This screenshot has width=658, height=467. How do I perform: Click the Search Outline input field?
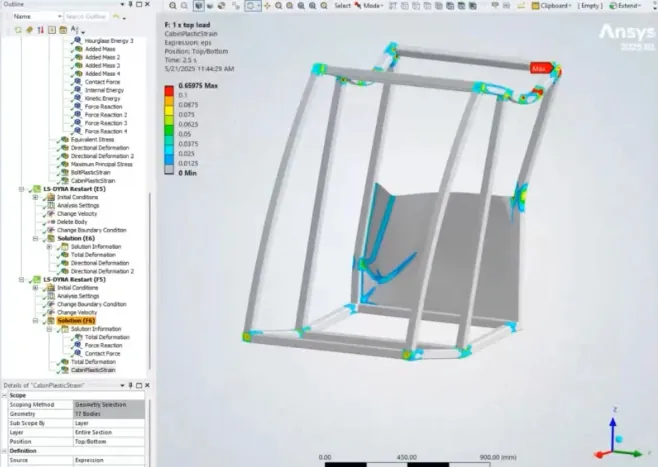pyautogui.click(x=88, y=17)
